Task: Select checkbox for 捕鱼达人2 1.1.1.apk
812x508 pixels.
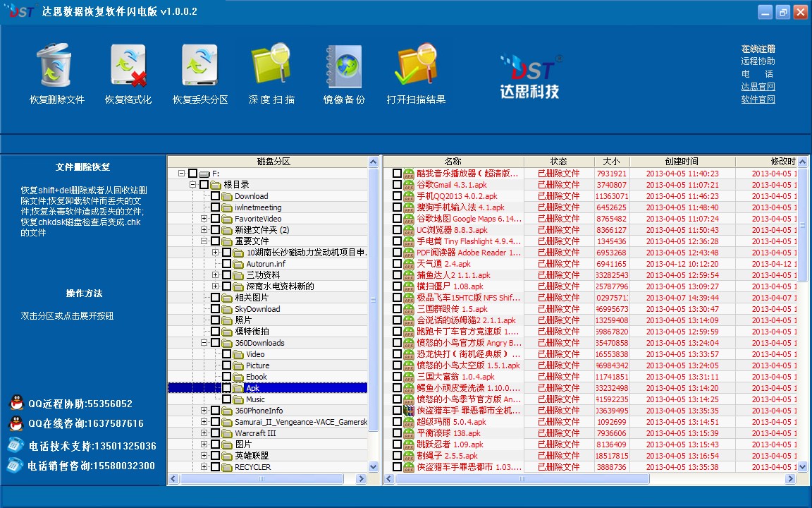Action: pos(397,275)
